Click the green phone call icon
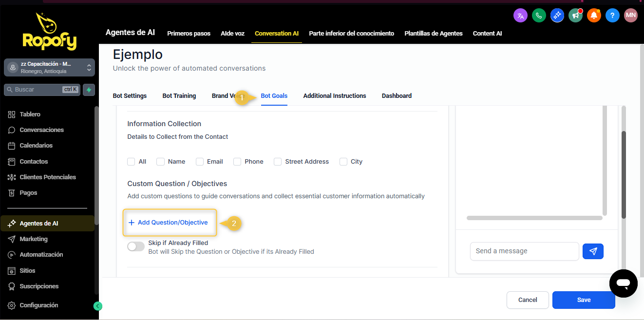 [x=539, y=16]
